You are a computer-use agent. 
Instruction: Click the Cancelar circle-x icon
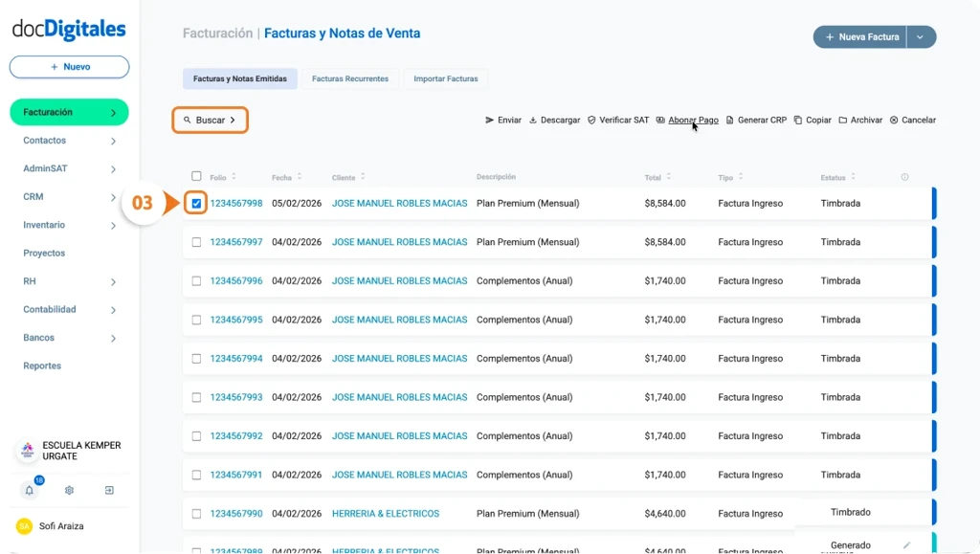tap(894, 121)
